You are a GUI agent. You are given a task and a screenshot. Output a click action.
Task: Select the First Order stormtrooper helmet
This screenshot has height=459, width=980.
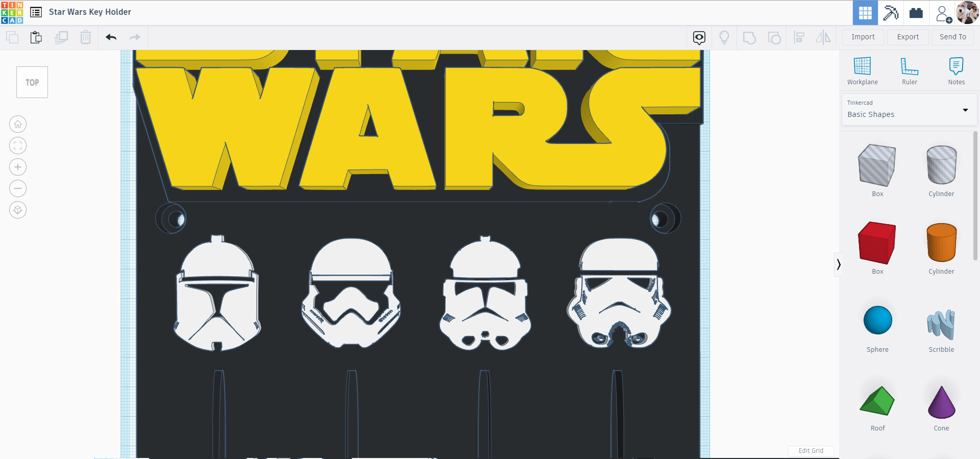point(351,293)
